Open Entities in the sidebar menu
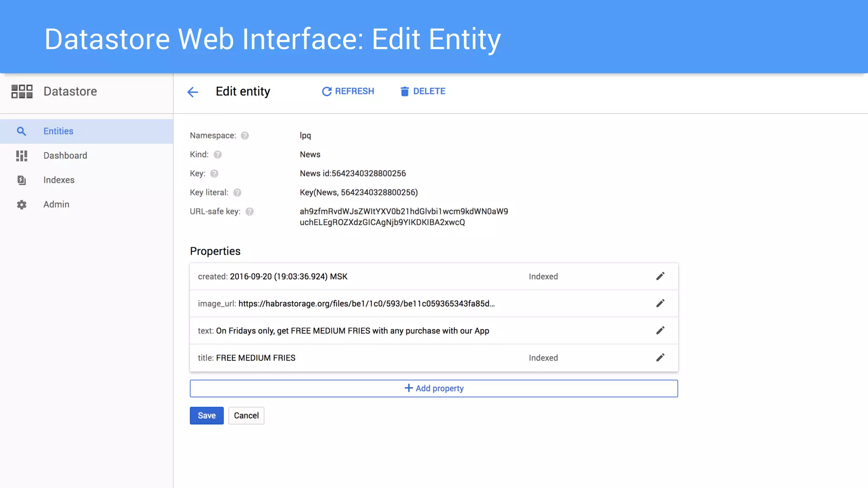Viewport: 868px width, 488px height. (86, 131)
